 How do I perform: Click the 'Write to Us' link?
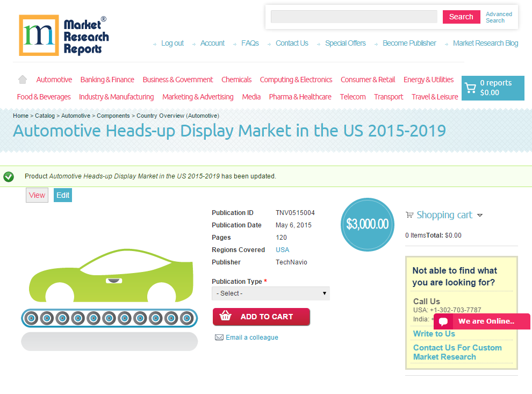click(x=434, y=333)
